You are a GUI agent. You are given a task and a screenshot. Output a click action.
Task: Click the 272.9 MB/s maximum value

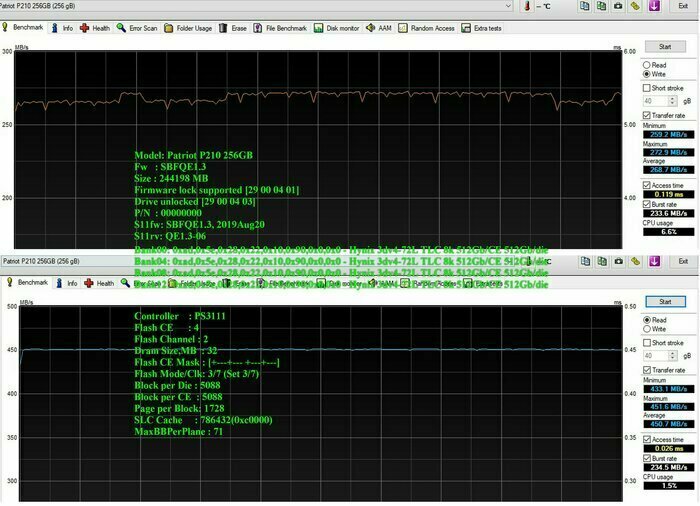click(668, 152)
